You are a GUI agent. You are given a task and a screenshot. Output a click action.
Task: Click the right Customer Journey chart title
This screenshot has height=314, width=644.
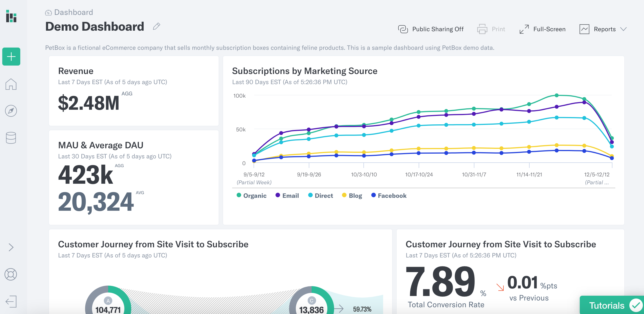click(501, 244)
